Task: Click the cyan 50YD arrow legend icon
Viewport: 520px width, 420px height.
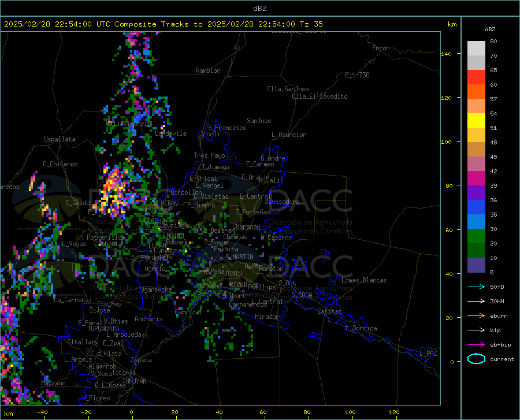Action: (476, 287)
